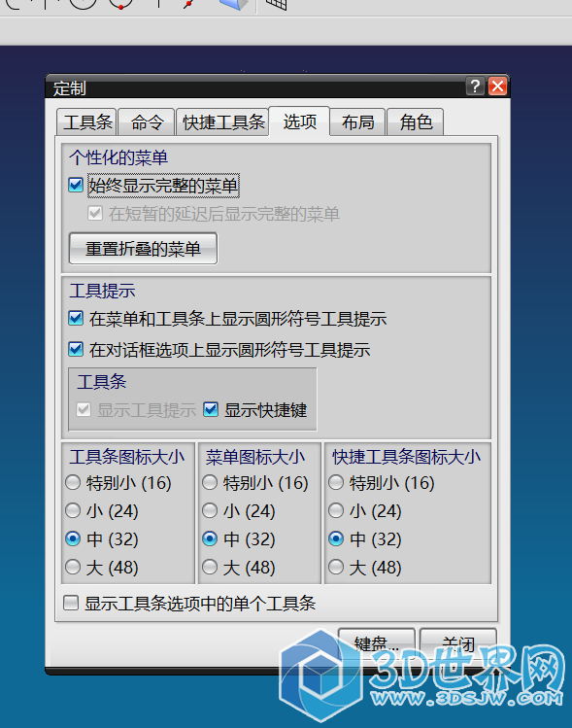Pick 大 (48) under 快捷工具条图标大小
Image resolution: width=572 pixels, height=728 pixels.
click(336, 567)
